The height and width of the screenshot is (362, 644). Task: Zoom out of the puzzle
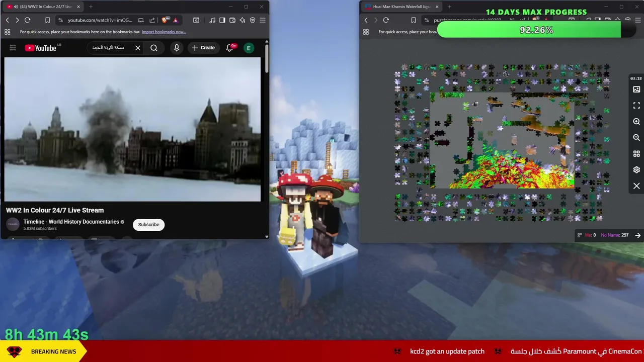click(636, 138)
